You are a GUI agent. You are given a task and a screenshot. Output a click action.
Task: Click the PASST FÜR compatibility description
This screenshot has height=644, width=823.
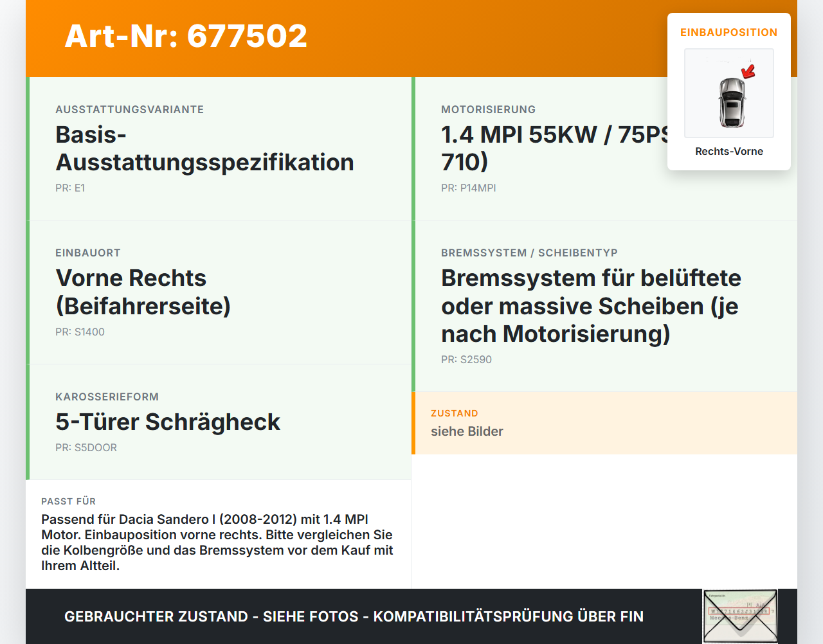[x=217, y=542]
